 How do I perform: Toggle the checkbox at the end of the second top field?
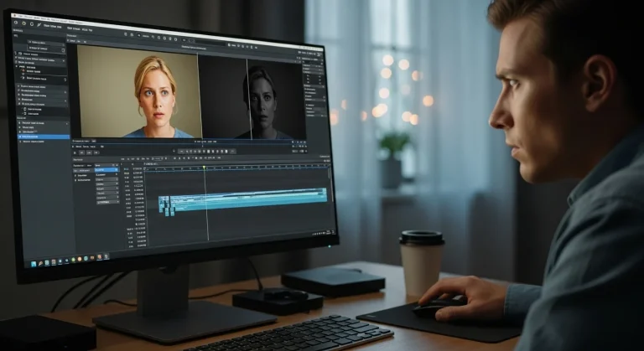click(63, 50)
